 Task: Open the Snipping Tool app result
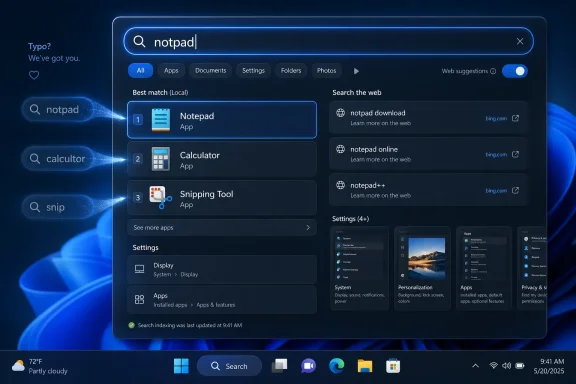(222, 198)
